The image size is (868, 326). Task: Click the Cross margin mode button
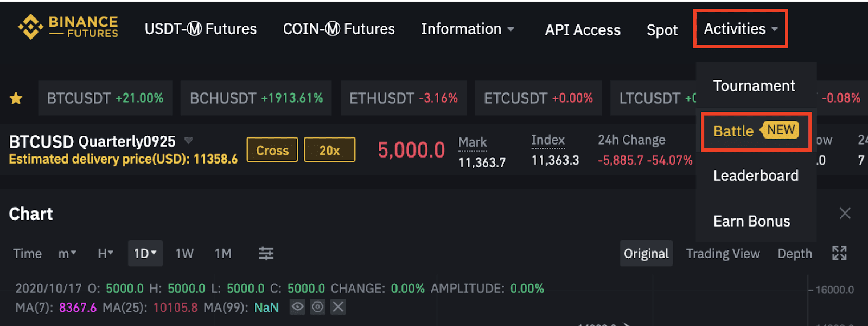[x=272, y=150]
